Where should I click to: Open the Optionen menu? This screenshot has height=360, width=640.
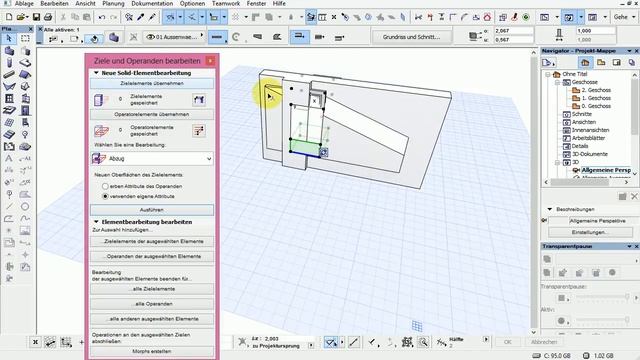coord(192,3)
